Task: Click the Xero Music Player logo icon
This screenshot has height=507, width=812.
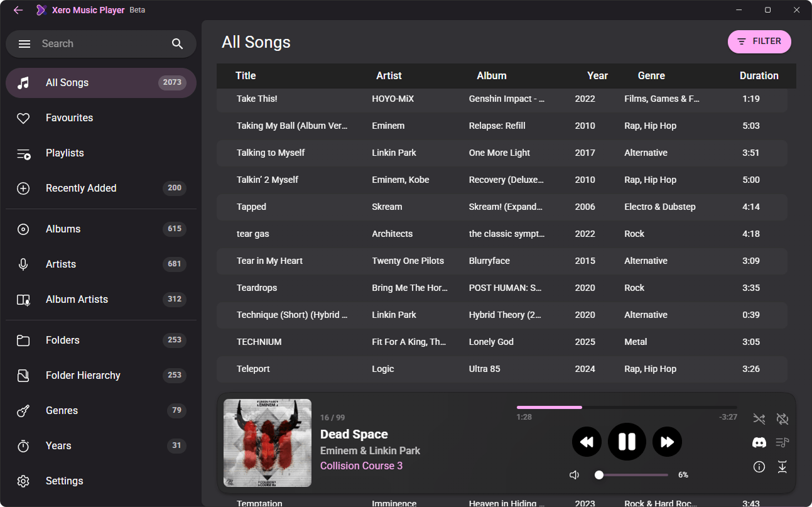Action: coord(41,10)
